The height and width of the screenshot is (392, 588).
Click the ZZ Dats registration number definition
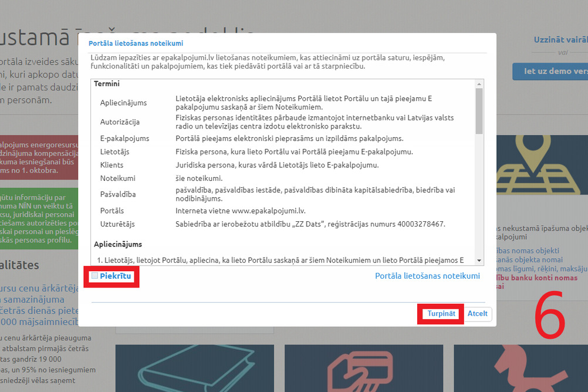(310, 224)
